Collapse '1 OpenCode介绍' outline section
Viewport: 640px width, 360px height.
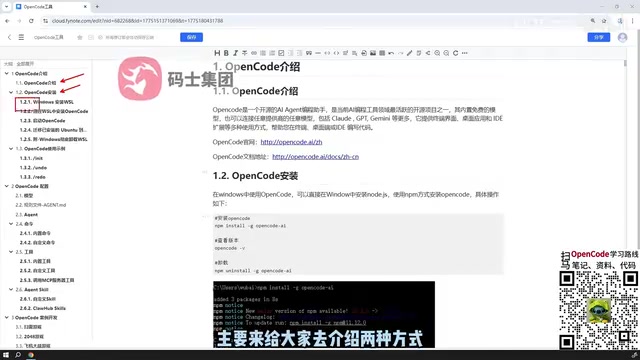(x=7, y=73)
